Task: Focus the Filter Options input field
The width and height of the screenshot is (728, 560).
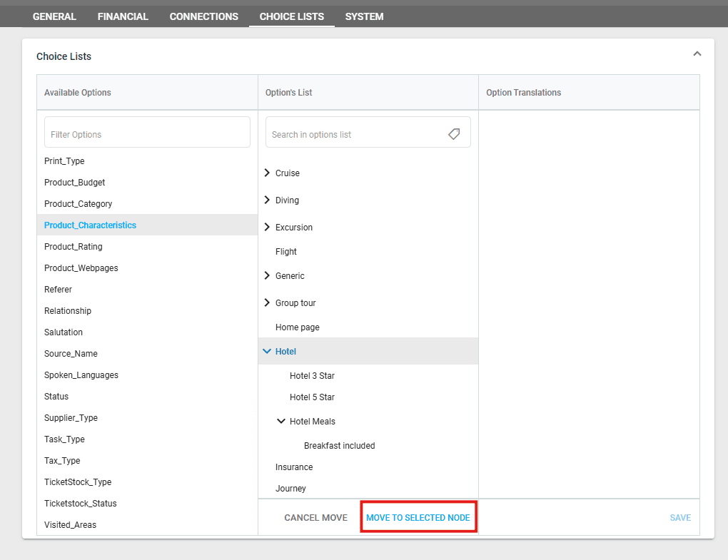Action: pos(147,134)
